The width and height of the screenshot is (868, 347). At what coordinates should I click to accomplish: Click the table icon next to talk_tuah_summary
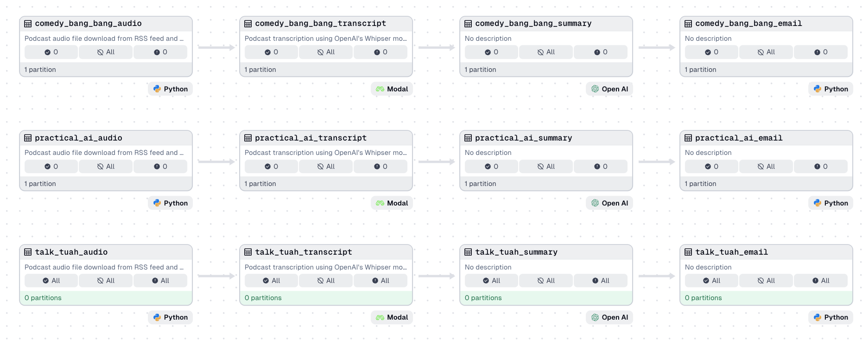(x=468, y=252)
